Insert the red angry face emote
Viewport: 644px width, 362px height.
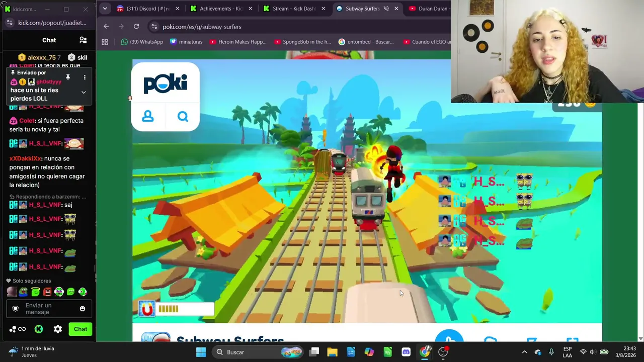click(47, 292)
